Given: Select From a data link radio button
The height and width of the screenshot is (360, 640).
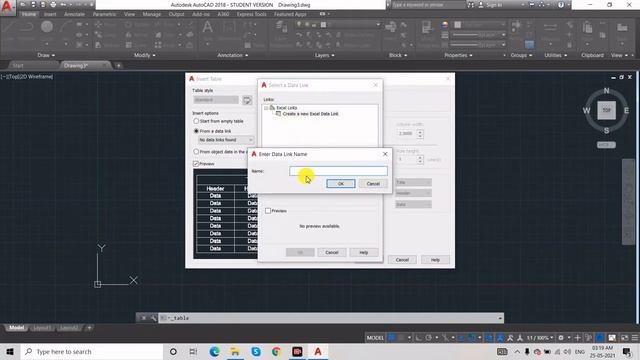Looking at the screenshot, I should 196,131.
